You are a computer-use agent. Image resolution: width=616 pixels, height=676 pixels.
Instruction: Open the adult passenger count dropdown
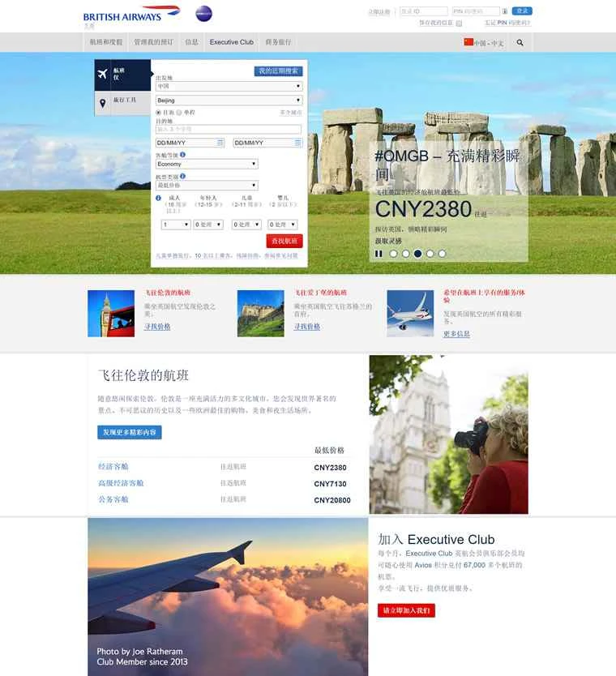click(176, 225)
